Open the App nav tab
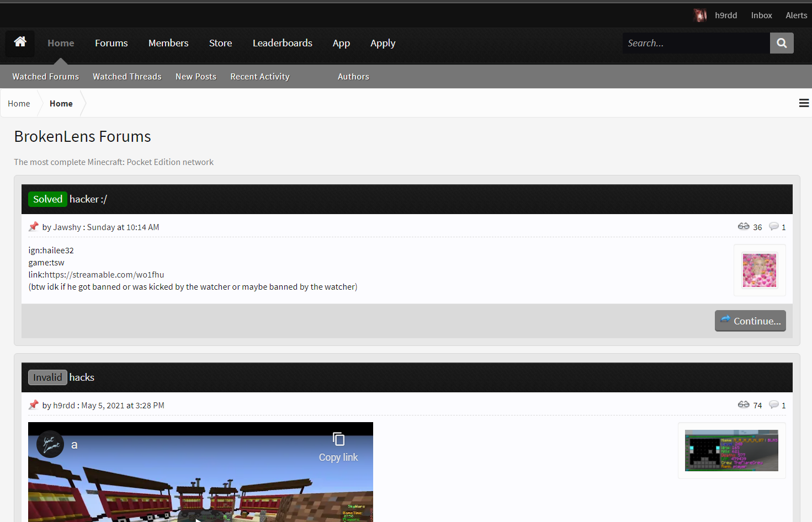 click(x=341, y=43)
